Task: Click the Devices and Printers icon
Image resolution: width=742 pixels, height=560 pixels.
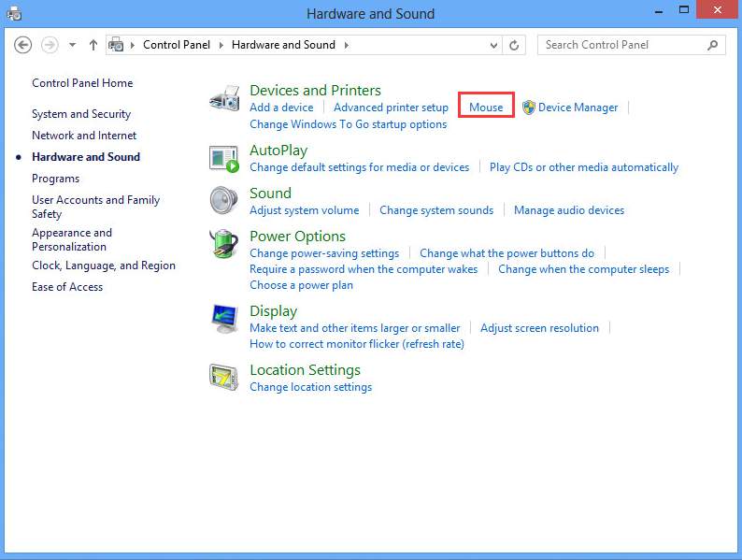Action: (x=224, y=98)
